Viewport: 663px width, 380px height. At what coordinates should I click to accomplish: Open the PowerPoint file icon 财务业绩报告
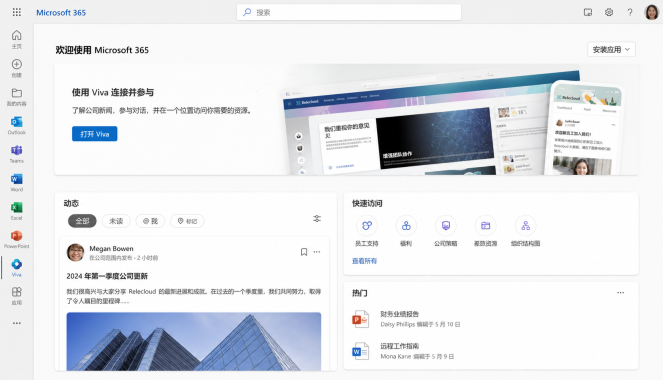tap(361, 319)
